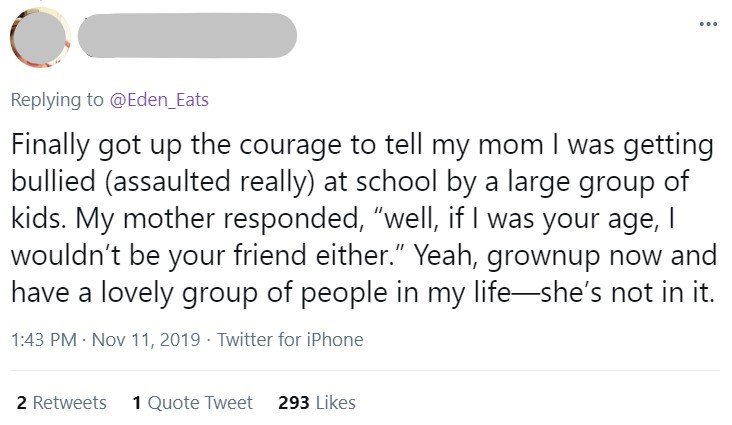View the 2 Retweets list
The width and height of the screenshot is (732, 425).
pyautogui.click(x=62, y=402)
